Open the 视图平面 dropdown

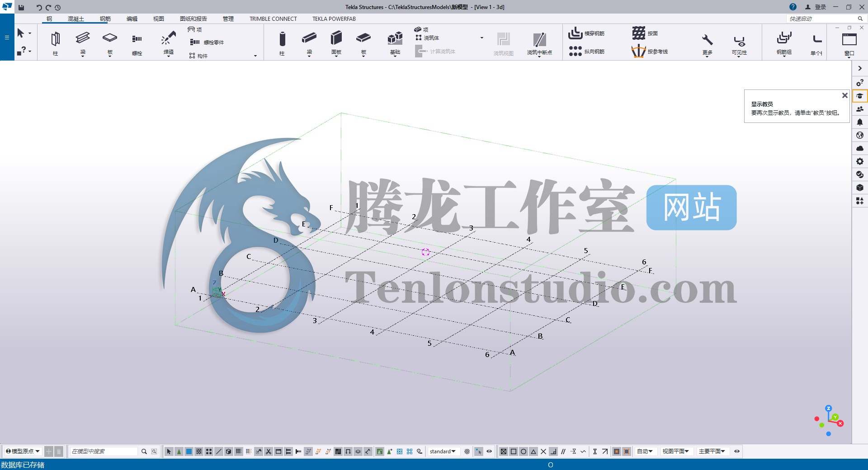[675, 451]
